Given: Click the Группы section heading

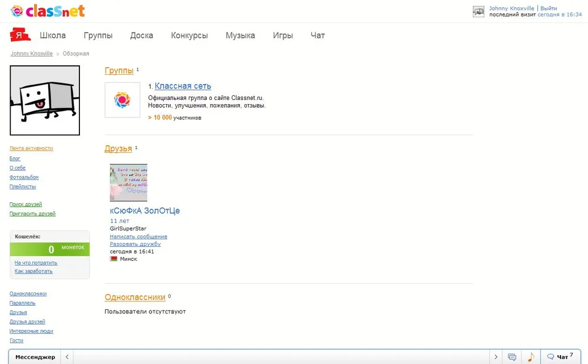Looking at the screenshot, I should 119,71.
